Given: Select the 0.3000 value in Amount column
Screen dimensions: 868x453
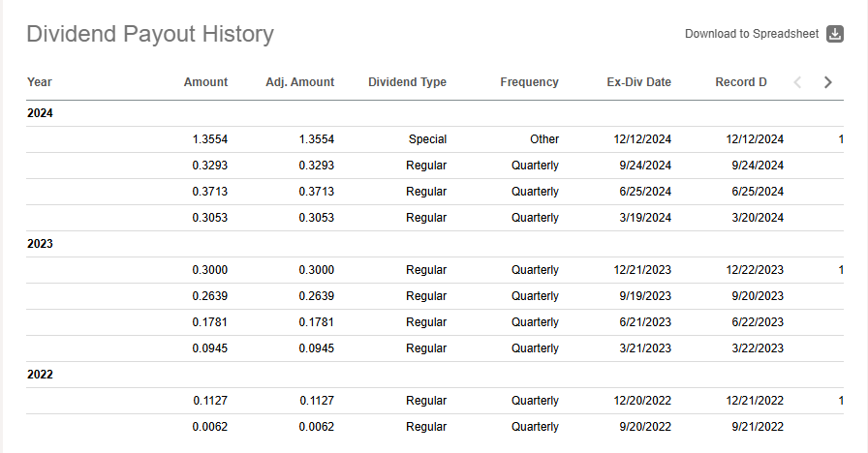Looking at the screenshot, I should tap(210, 270).
